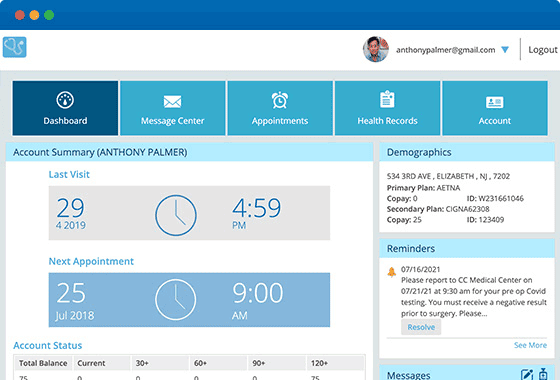Open the Message Center tab

(x=173, y=108)
